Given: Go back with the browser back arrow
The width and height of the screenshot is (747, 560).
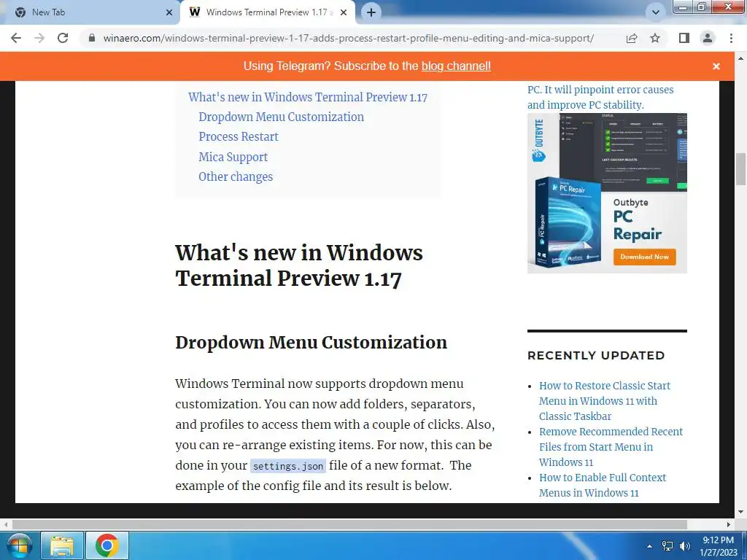Looking at the screenshot, I should pyautogui.click(x=16, y=38).
